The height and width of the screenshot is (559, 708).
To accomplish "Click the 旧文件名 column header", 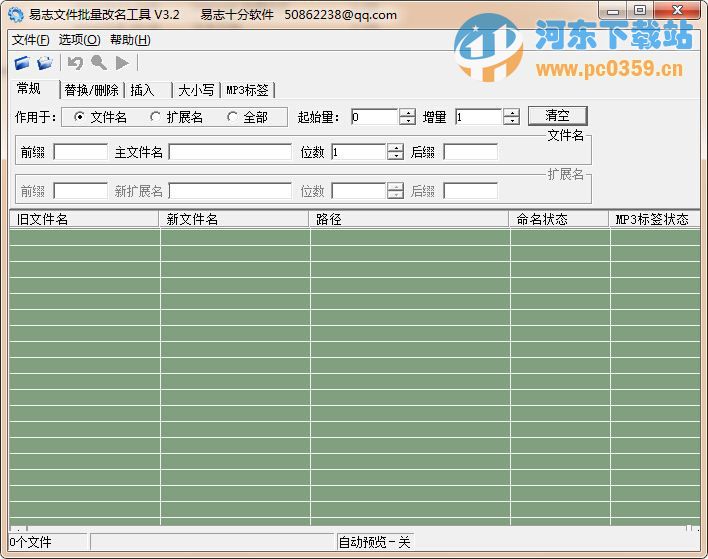I will [84, 219].
